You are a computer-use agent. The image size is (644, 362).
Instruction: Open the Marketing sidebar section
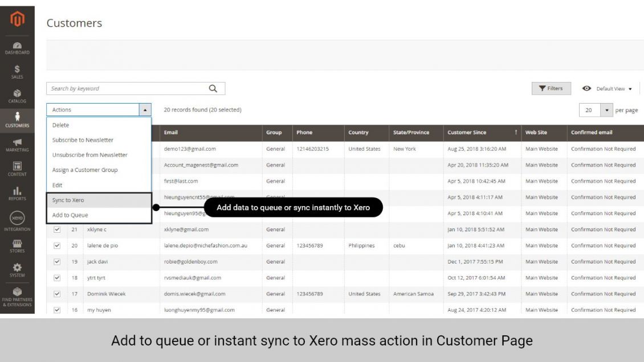(x=17, y=145)
